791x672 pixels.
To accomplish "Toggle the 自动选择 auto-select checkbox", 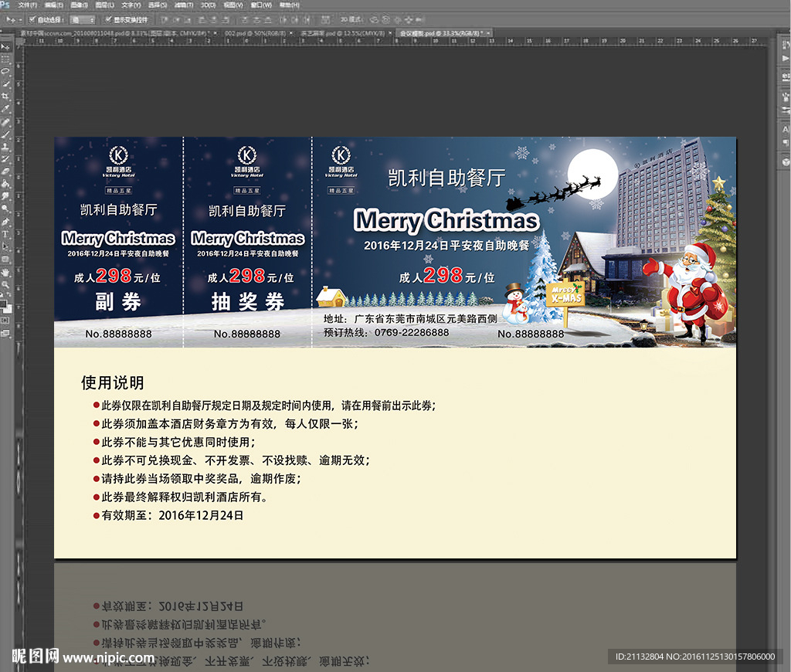I will [x=32, y=19].
